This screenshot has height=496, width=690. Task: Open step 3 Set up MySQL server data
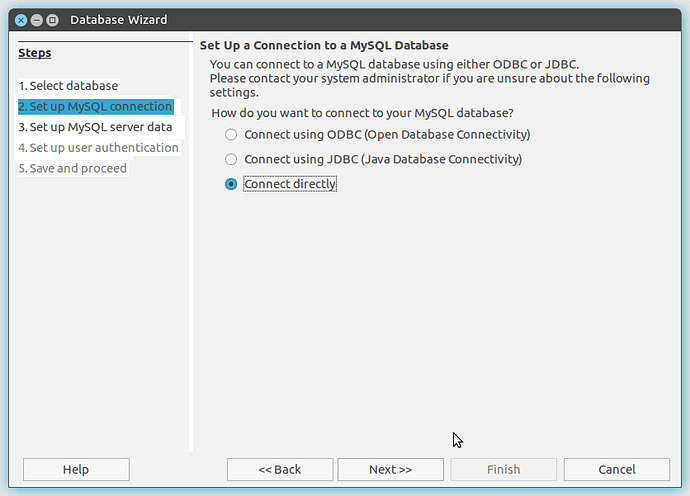[x=95, y=127]
